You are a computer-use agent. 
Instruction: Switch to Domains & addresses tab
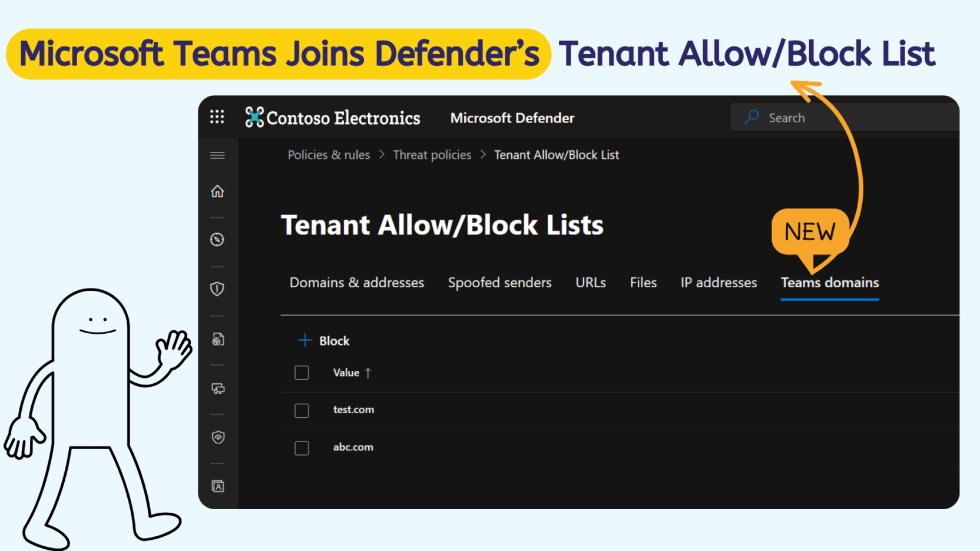click(x=357, y=283)
